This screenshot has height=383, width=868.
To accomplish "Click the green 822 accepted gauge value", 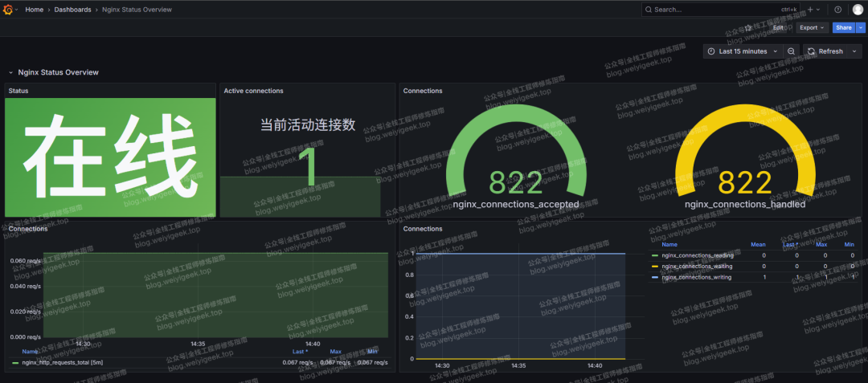I will (515, 183).
